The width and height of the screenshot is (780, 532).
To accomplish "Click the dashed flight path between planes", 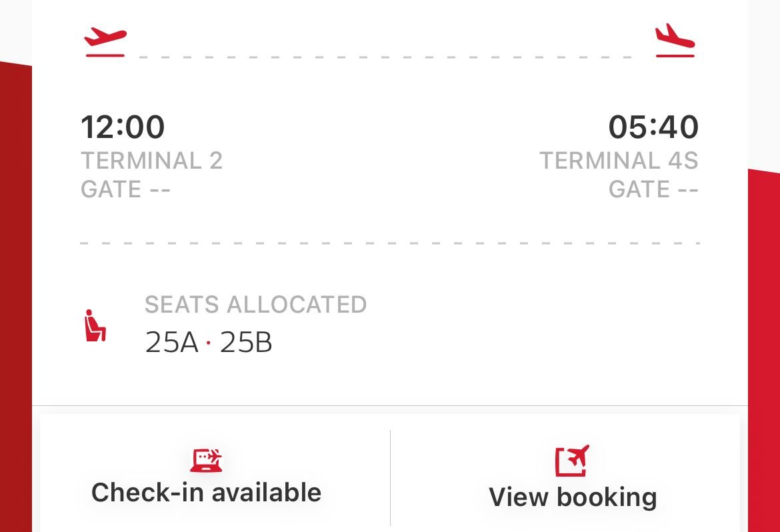I will pos(385,57).
